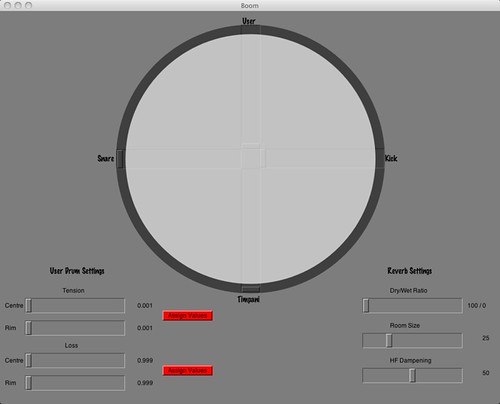Click the Loss Rim slider handle
Image resolution: width=500 pixels, height=404 pixels.
29,383
